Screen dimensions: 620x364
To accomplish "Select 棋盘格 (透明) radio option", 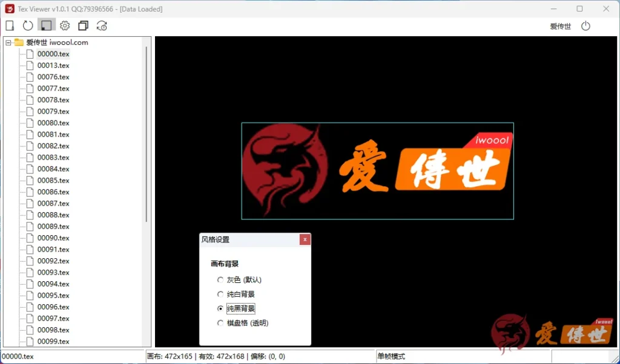I will click(220, 323).
